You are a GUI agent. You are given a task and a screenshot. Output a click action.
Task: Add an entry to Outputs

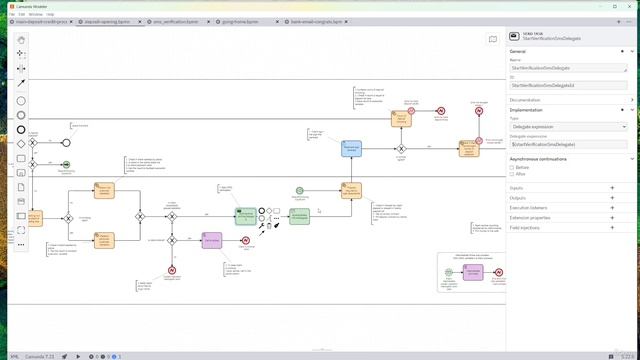click(612, 198)
